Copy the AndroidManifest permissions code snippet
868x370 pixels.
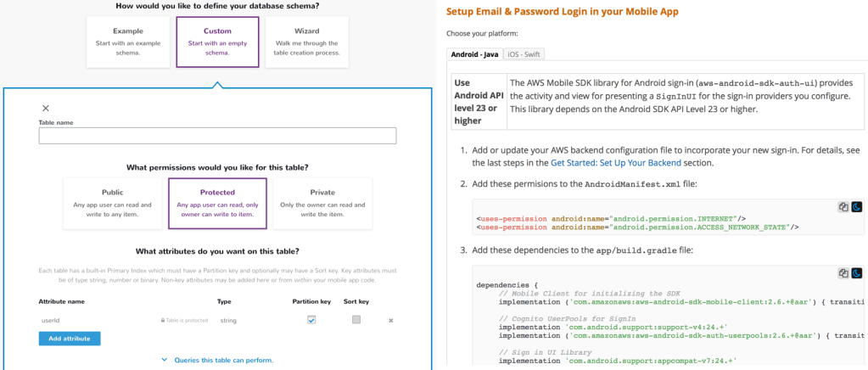coord(843,207)
